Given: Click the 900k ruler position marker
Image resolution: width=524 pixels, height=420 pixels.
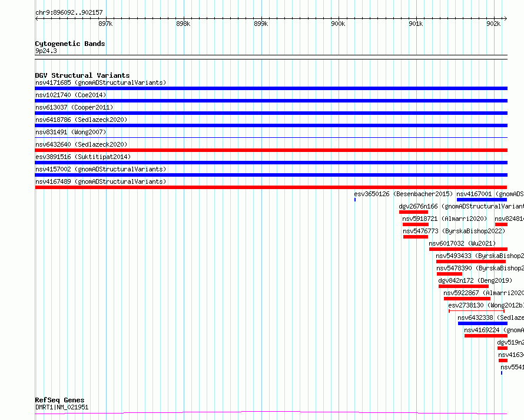Looking at the screenshot, I should 338,24.
